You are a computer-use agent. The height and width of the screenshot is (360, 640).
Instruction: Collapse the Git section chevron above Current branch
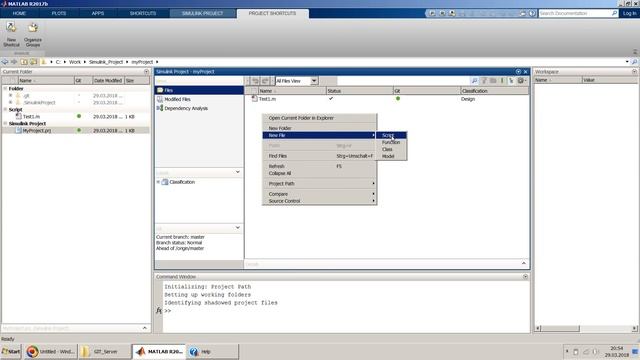click(x=238, y=228)
